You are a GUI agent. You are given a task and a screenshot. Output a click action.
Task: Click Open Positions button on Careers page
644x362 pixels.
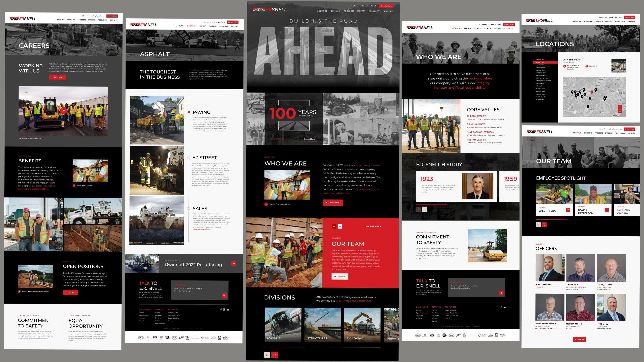click(x=57, y=77)
